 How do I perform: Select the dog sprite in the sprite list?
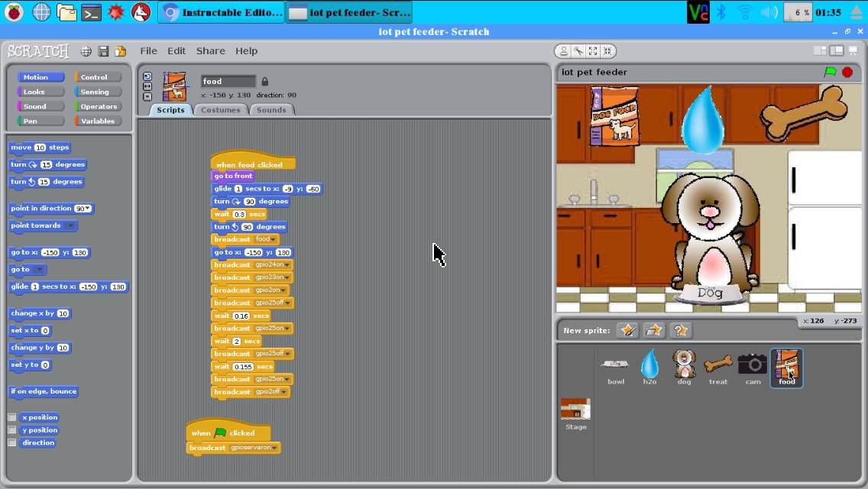pos(684,368)
